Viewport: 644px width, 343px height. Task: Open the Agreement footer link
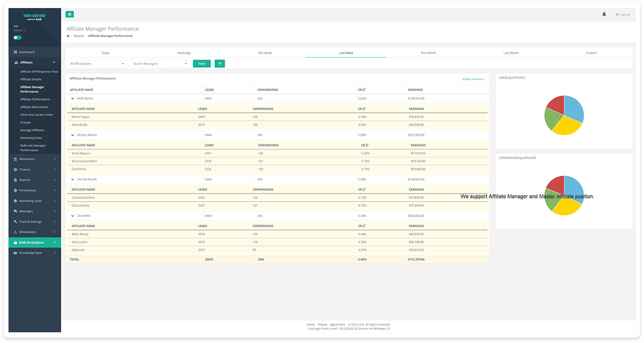pyautogui.click(x=338, y=324)
